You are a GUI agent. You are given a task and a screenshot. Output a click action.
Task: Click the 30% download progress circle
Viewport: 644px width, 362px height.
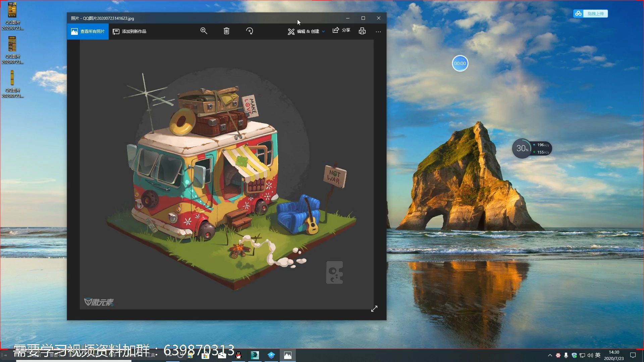pos(522,148)
